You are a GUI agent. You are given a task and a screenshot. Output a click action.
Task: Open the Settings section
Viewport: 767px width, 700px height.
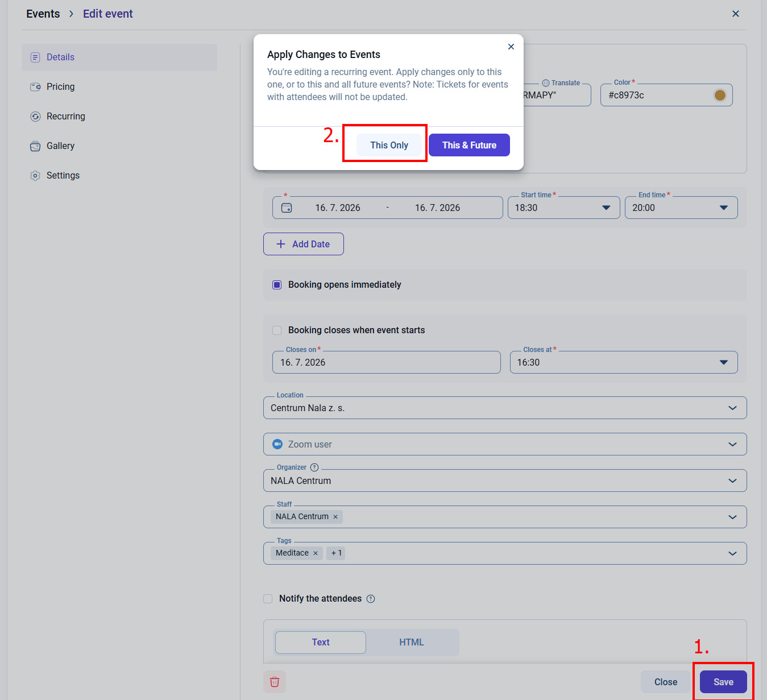[x=119, y=176]
